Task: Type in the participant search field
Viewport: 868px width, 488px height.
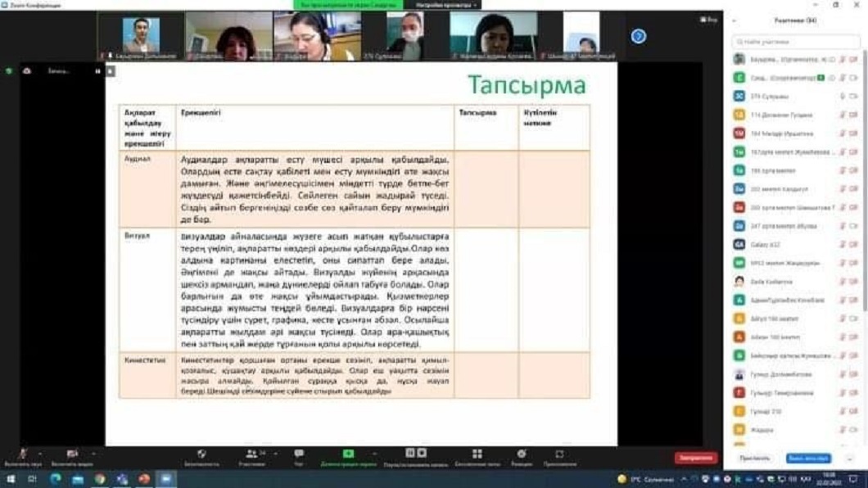Action: [794, 41]
